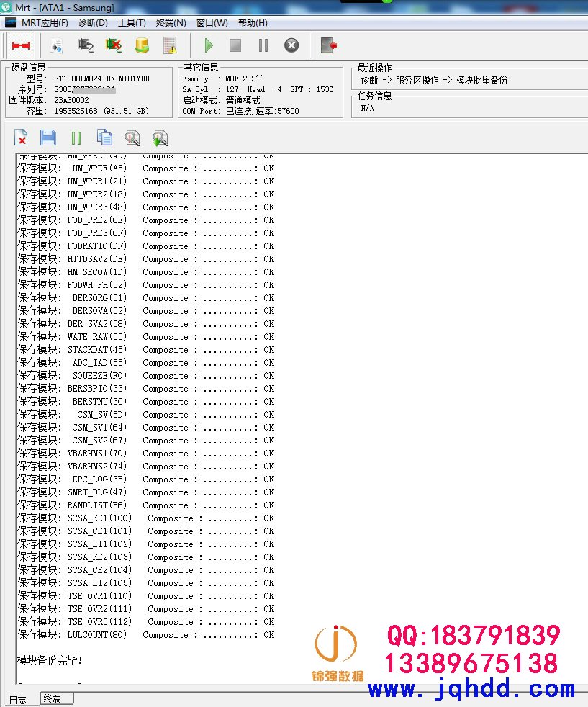Click the round gray cancel X icon
Viewport: 588px width, 707px height.
291,45
